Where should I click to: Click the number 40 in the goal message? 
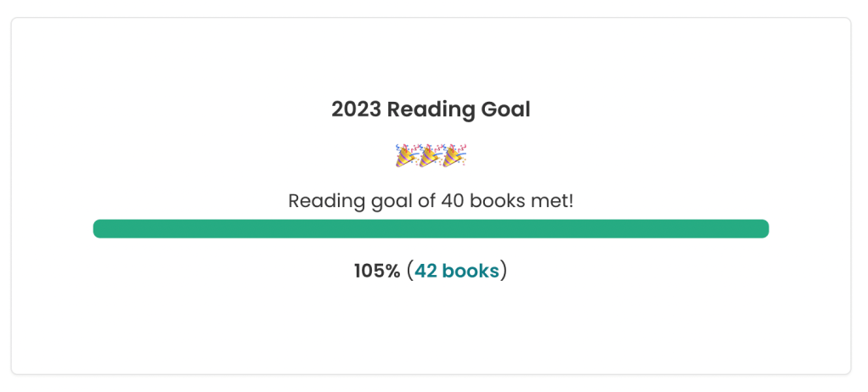pyautogui.click(x=450, y=201)
